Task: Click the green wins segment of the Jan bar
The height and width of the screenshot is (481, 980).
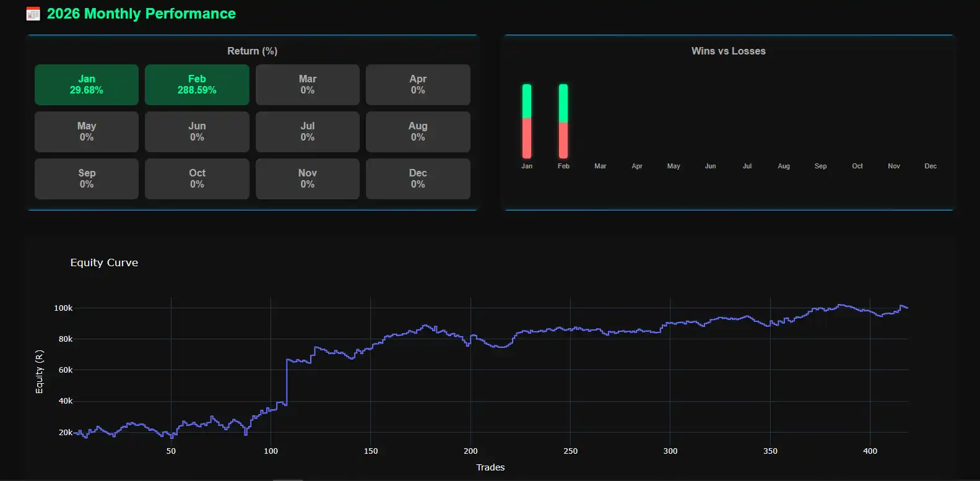Action: [527, 101]
